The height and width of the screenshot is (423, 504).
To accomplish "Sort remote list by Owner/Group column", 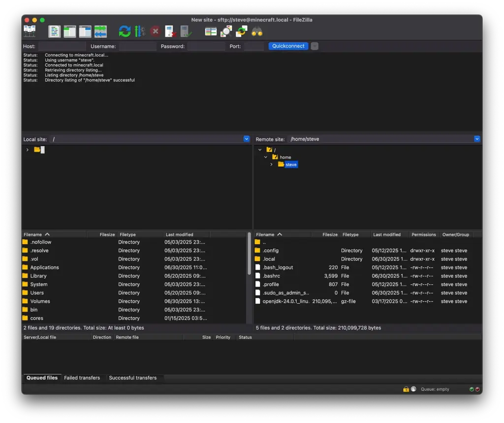I will pos(455,234).
